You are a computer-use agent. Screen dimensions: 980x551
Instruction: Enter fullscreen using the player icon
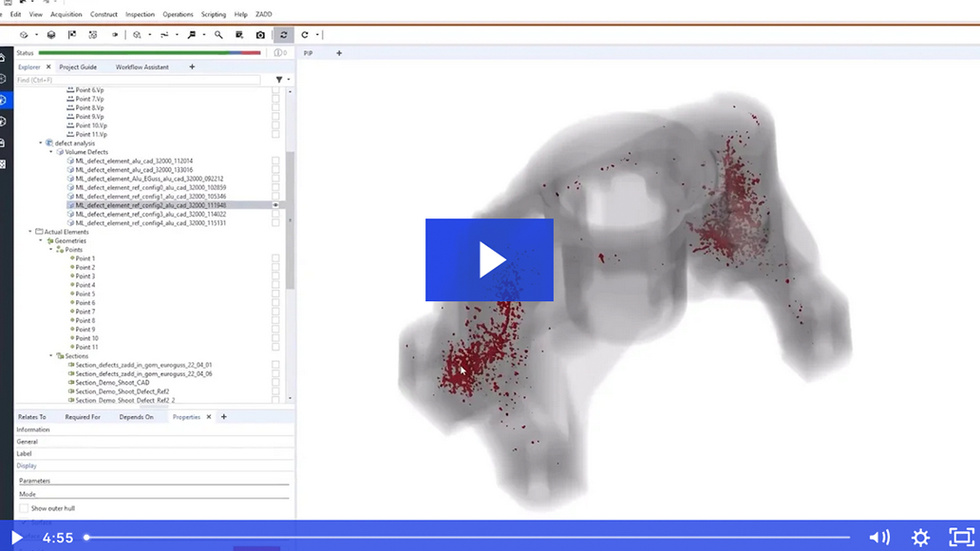pyautogui.click(x=961, y=537)
